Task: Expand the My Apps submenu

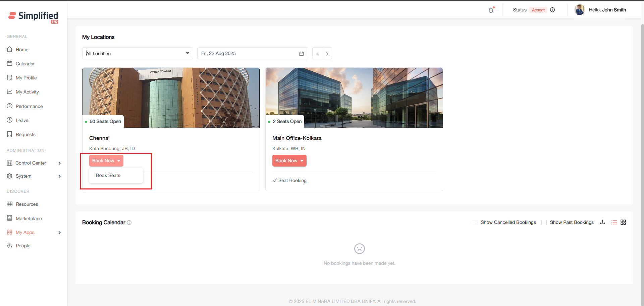Action: coord(59,233)
